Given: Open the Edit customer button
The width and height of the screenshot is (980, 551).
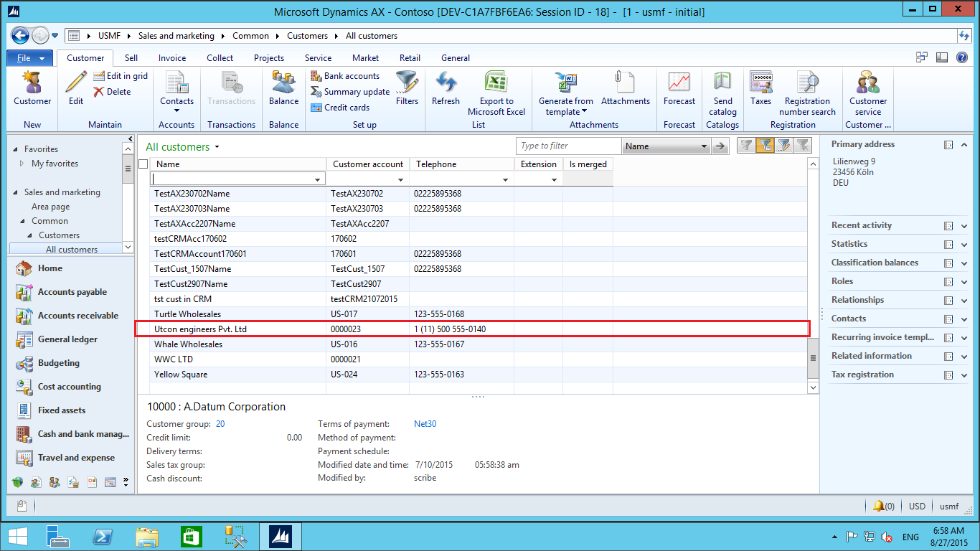Looking at the screenshot, I should [x=76, y=89].
